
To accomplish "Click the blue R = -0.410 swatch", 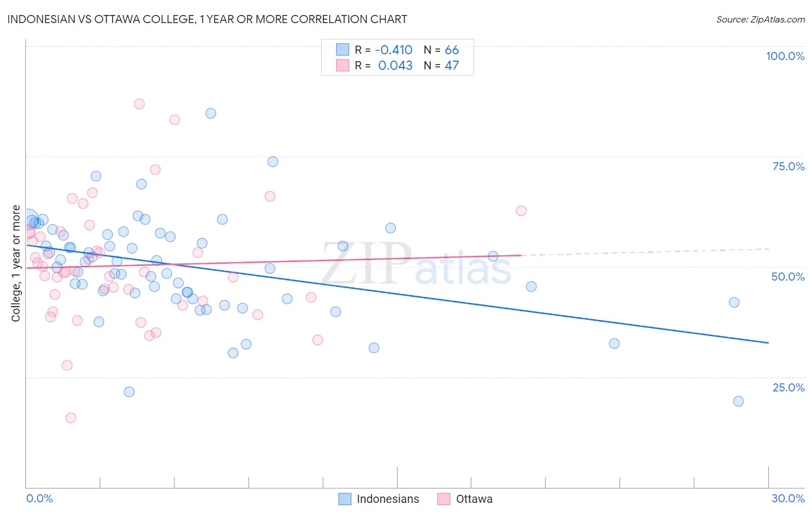I will [x=342, y=50].
